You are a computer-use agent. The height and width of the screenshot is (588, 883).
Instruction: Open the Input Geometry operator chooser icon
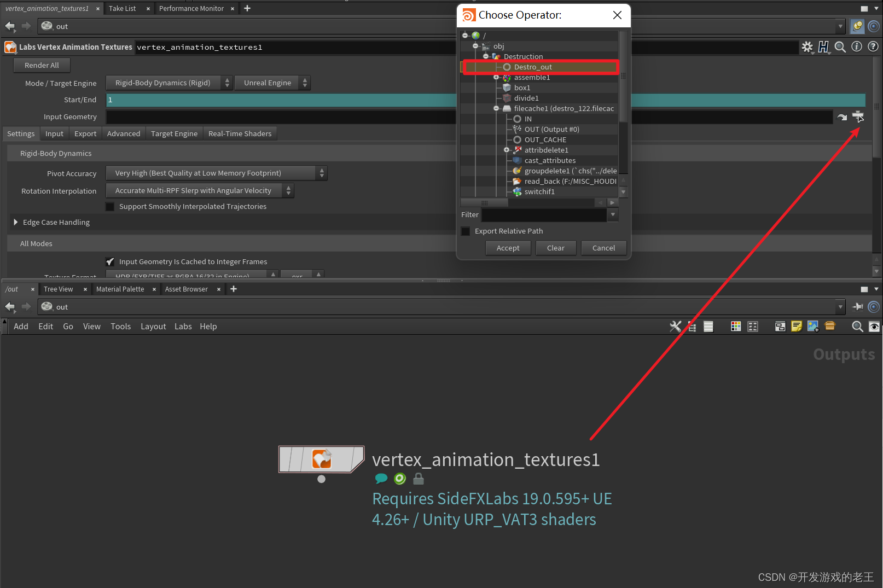[858, 116]
